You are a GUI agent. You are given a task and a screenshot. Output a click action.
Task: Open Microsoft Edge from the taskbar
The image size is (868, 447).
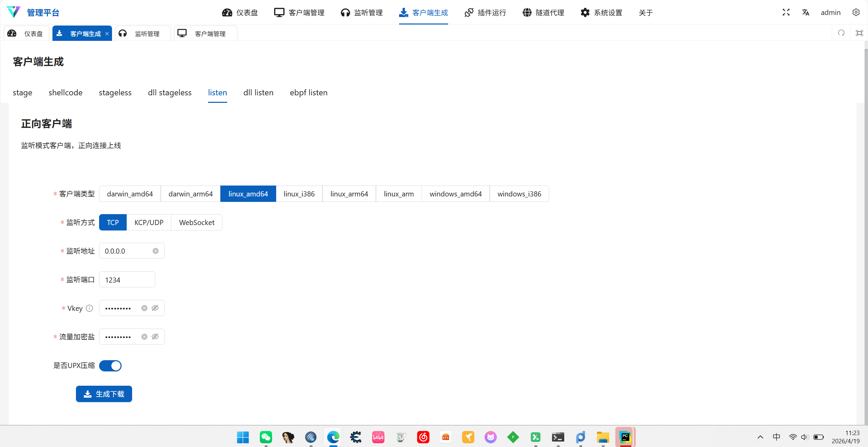[x=333, y=437]
